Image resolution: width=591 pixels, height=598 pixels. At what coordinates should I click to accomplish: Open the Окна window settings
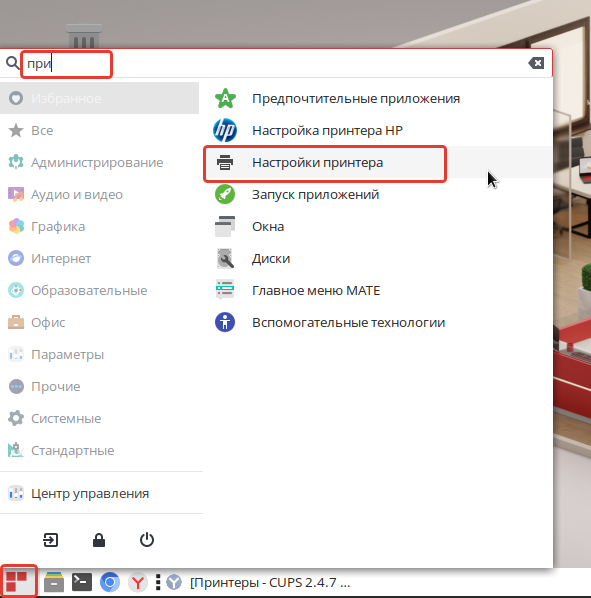(377, 227)
